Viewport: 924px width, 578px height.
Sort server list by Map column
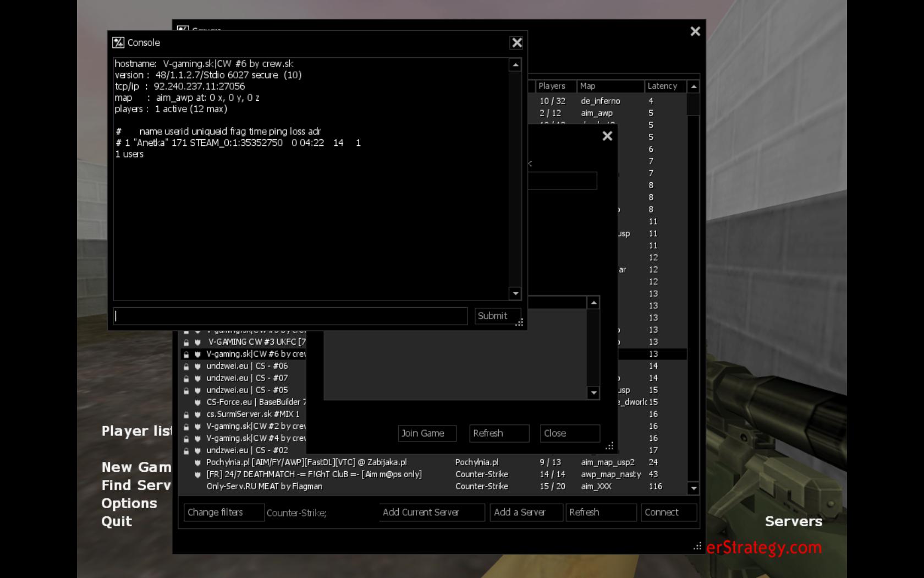(610, 86)
